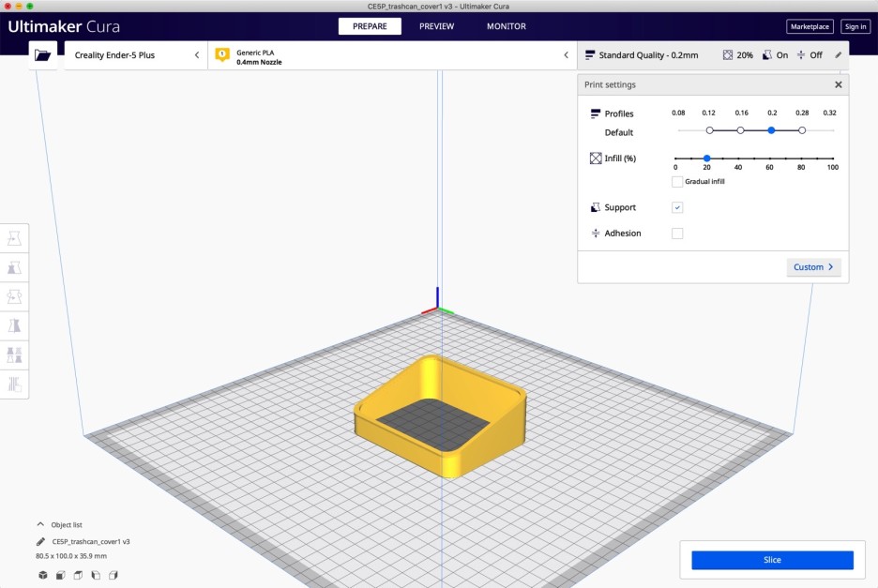Click the Profiles layer icon
The height and width of the screenshot is (588, 878).
(596, 113)
